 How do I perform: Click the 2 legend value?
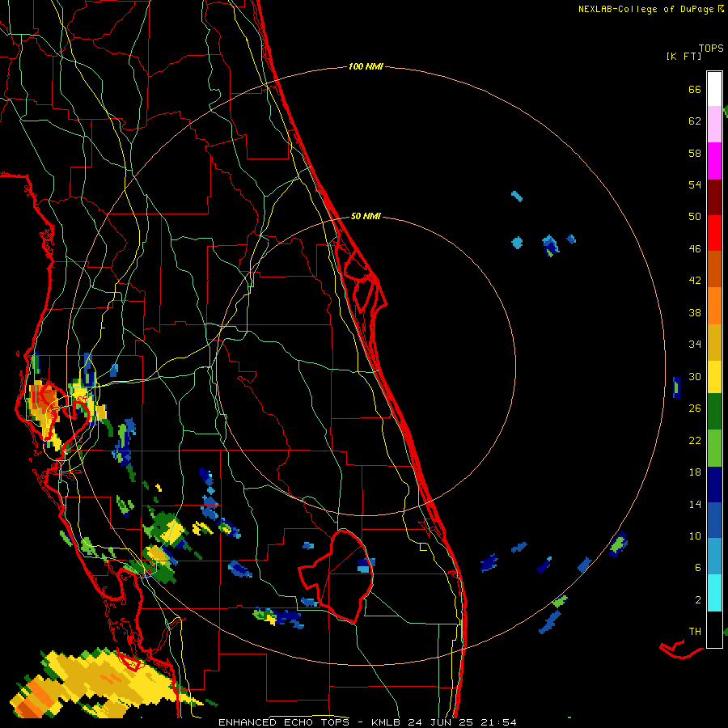pyautogui.click(x=698, y=600)
